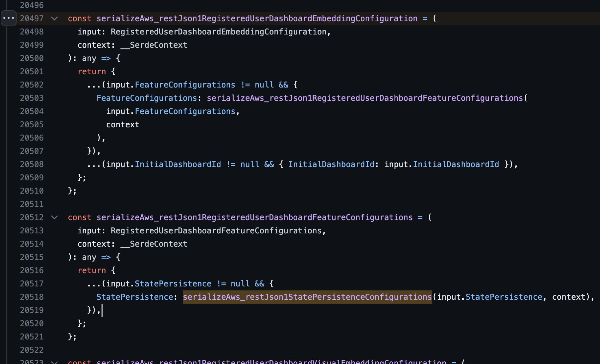
Task: Place cursor on the return keyword at line 20501
Action: pos(92,71)
